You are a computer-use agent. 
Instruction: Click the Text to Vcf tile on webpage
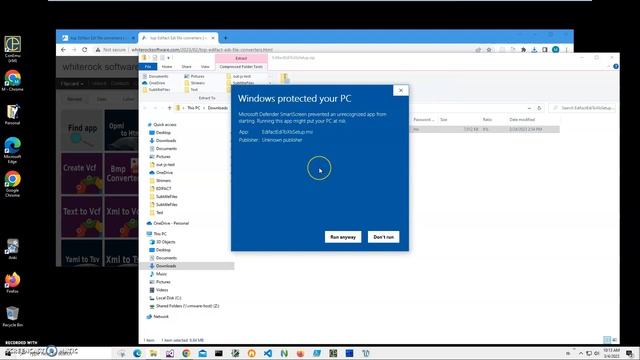82,217
